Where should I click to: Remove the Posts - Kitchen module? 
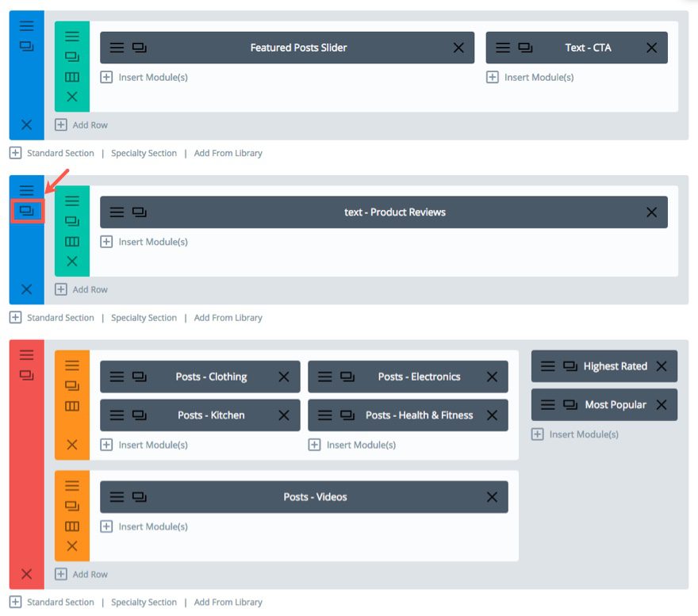coord(284,415)
